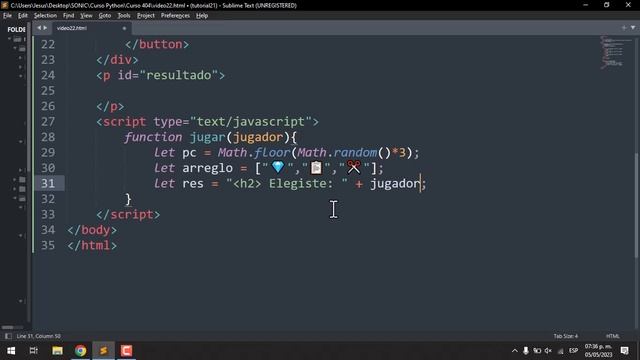Click the closing </button> tag
640x360 pixels.
(157, 44)
